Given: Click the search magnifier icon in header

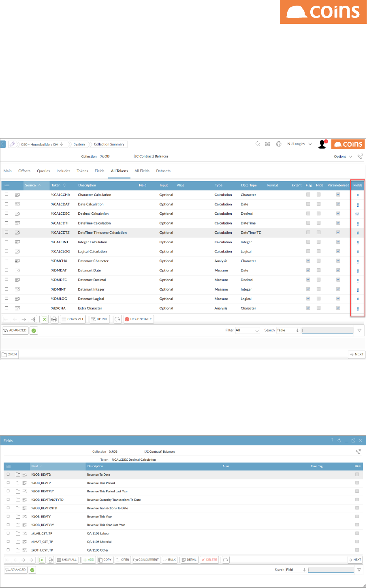Looking at the screenshot, I should pyautogui.click(x=258, y=144).
